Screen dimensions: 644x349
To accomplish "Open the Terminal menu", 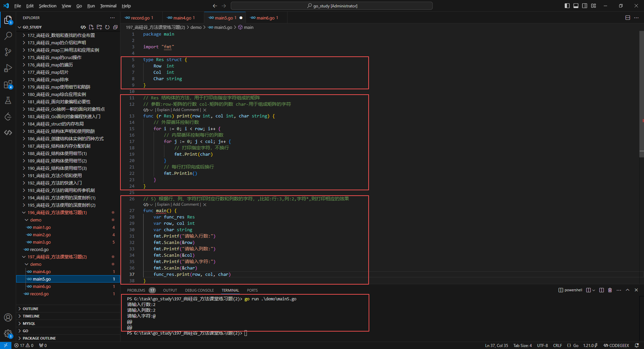I will pos(108,6).
